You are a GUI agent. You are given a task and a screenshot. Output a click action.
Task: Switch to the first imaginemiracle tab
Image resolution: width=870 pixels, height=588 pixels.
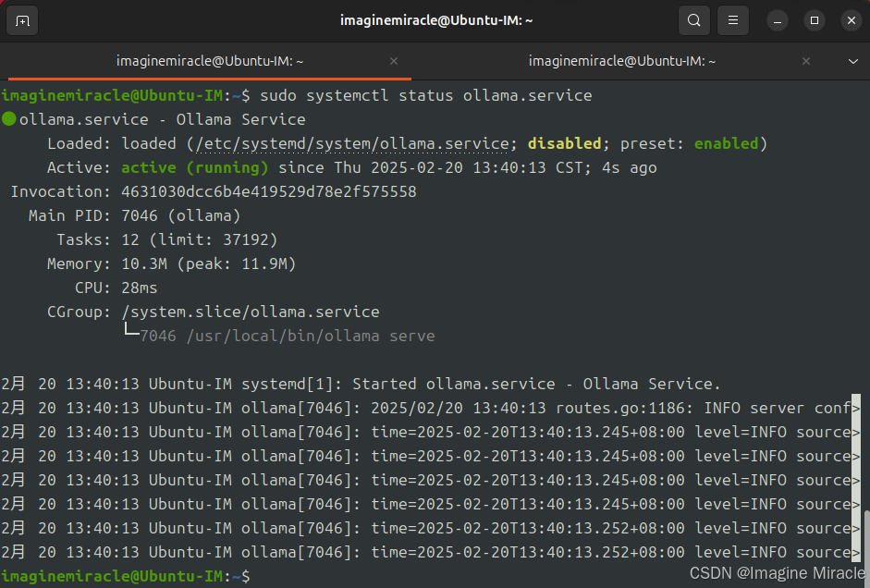210,61
